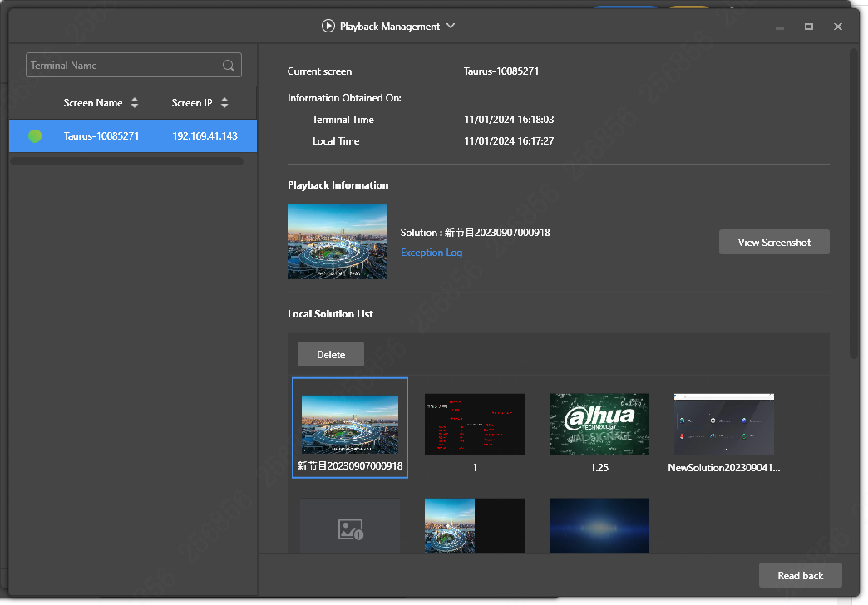The width and height of the screenshot is (868, 605).
Task: Click the playback icon beside Playback Management title
Action: coord(328,26)
